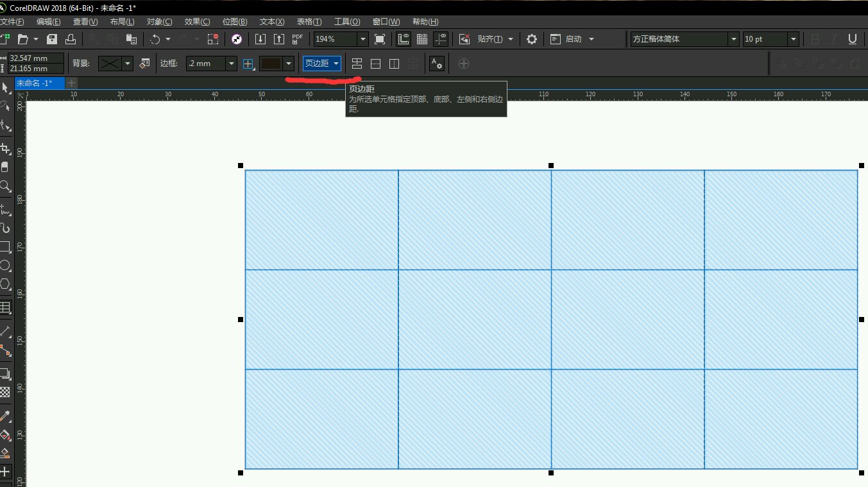
Task: Select the Transparency tool
Action: tap(5, 391)
